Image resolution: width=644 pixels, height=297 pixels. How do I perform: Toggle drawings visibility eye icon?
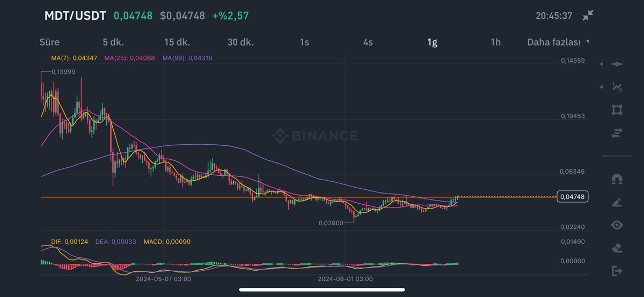pyautogui.click(x=617, y=225)
